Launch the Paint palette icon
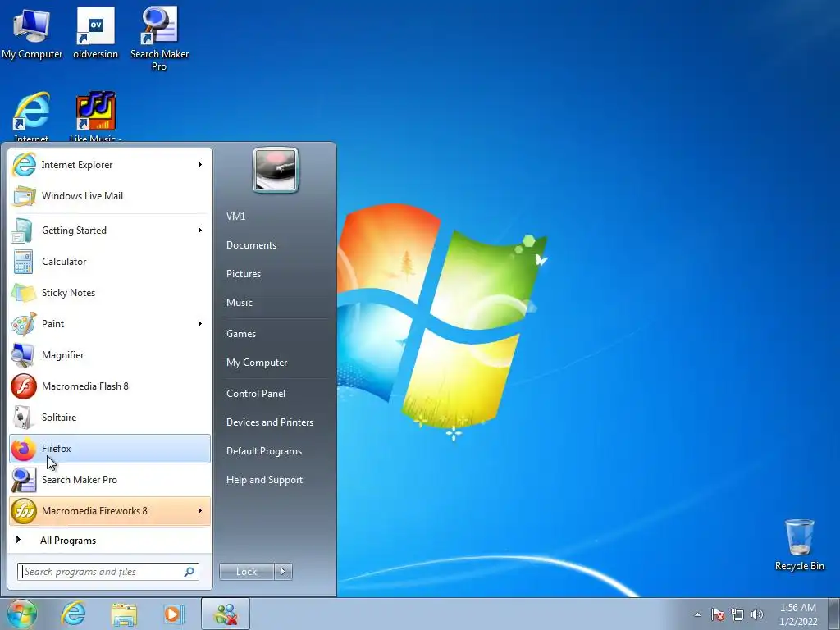This screenshot has width=840, height=630. [24, 323]
